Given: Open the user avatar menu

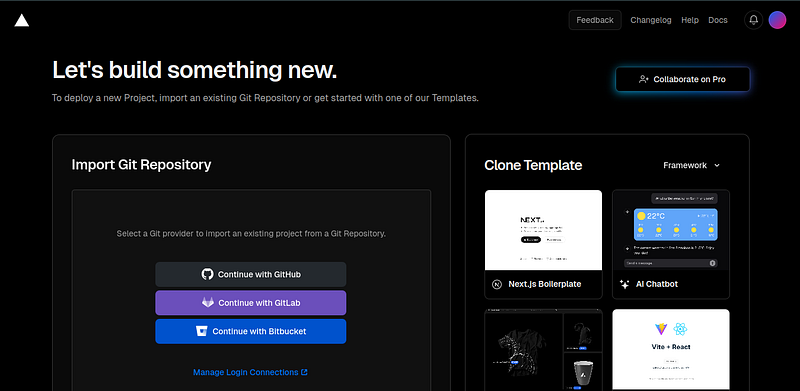Looking at the screenshot, I should [777, 20].
